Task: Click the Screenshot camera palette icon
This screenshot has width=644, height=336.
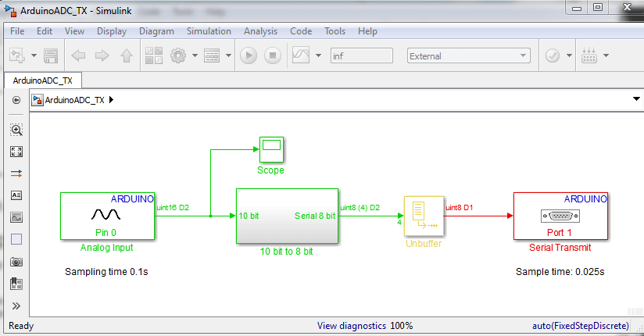Action: 16,262
